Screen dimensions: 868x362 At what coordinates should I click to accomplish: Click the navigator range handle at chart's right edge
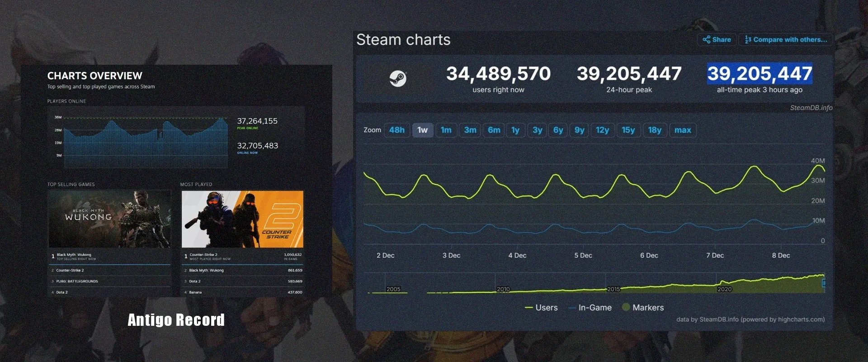824,283
